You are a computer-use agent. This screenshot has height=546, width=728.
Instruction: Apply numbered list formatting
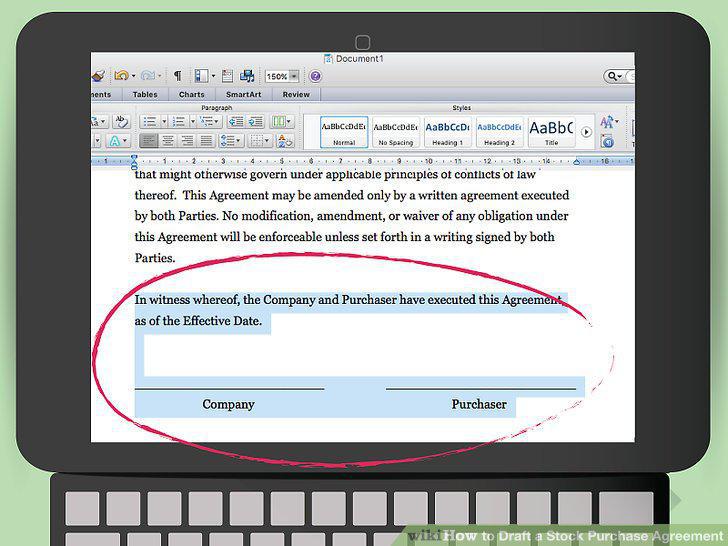coord(179,122)
